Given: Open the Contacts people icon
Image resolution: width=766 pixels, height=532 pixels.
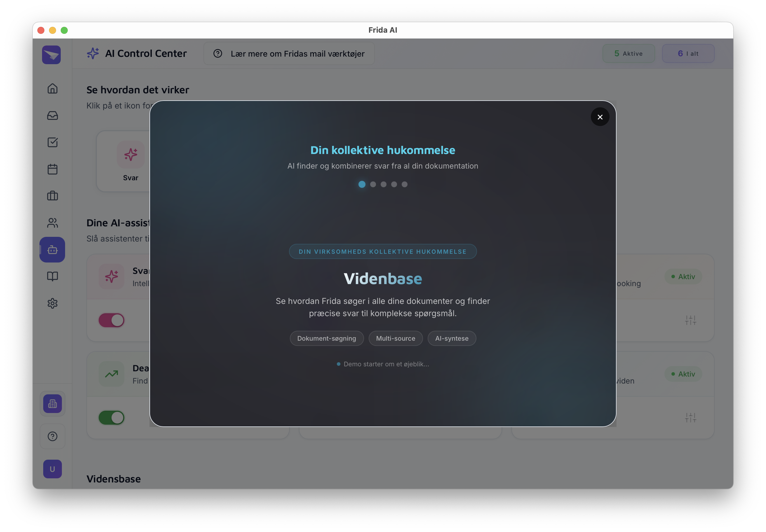Looking at the screenshot, I should click(52, 223).
